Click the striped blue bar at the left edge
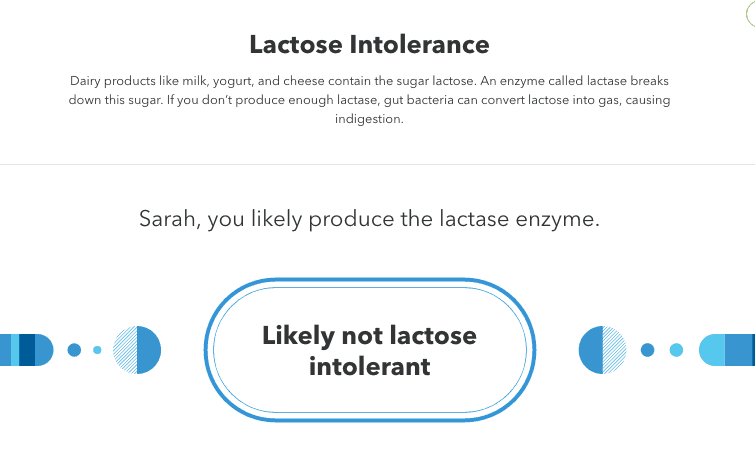Viewport: 755px width, 458px height. (x=26, y=350)
